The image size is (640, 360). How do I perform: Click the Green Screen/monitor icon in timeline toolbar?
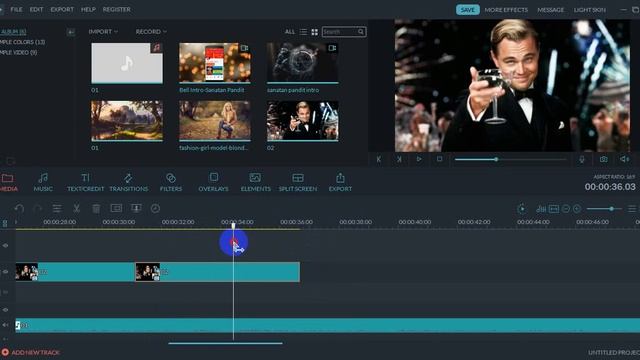[x=136, y=208]
